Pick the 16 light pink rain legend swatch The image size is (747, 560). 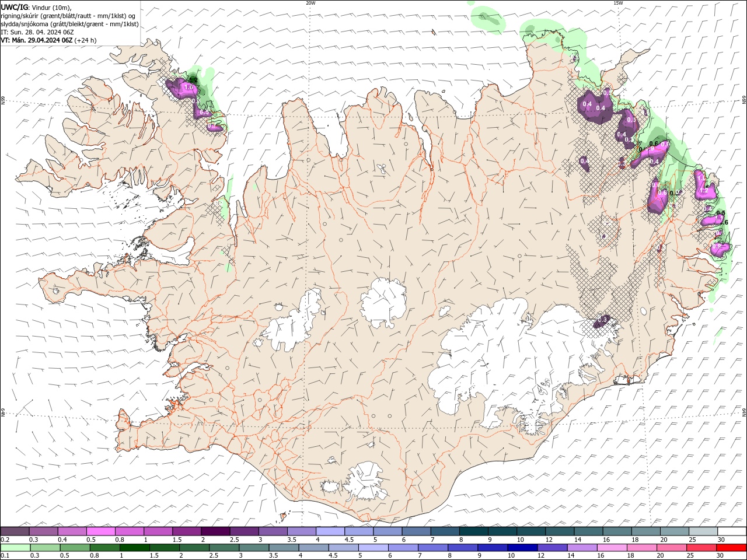[x=612, y=548]
